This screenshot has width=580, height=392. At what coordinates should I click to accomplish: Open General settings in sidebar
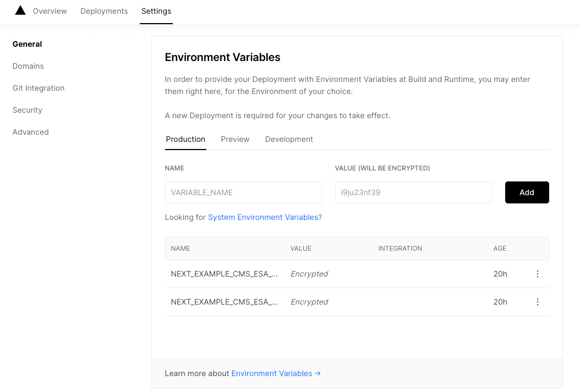28,44
